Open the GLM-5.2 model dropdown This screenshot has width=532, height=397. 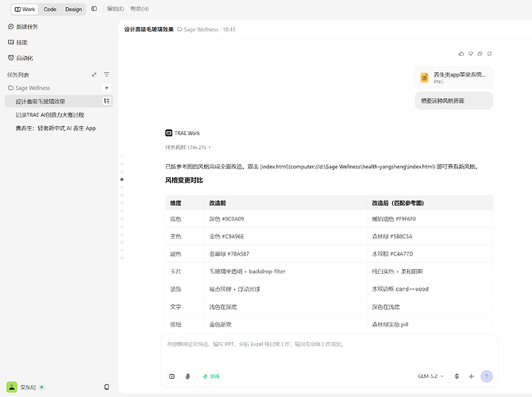coord(431,376)
